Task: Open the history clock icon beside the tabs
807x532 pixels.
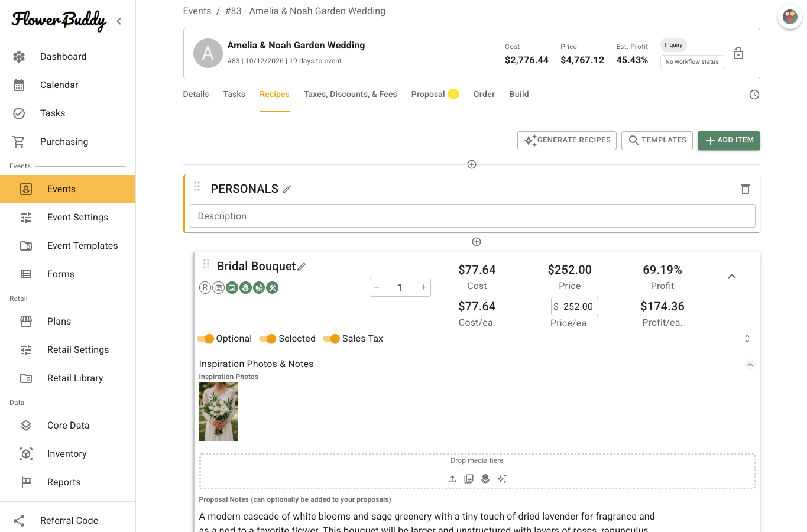Action: coord(754,95)
